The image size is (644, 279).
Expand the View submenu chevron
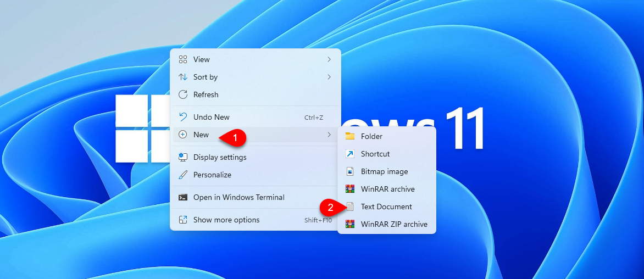(329, 59)
